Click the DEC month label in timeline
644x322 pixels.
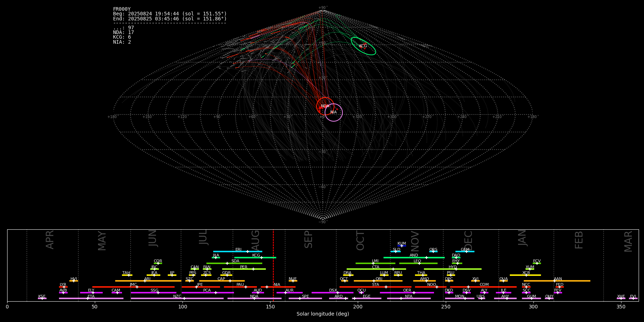click(x=468, y=240)
